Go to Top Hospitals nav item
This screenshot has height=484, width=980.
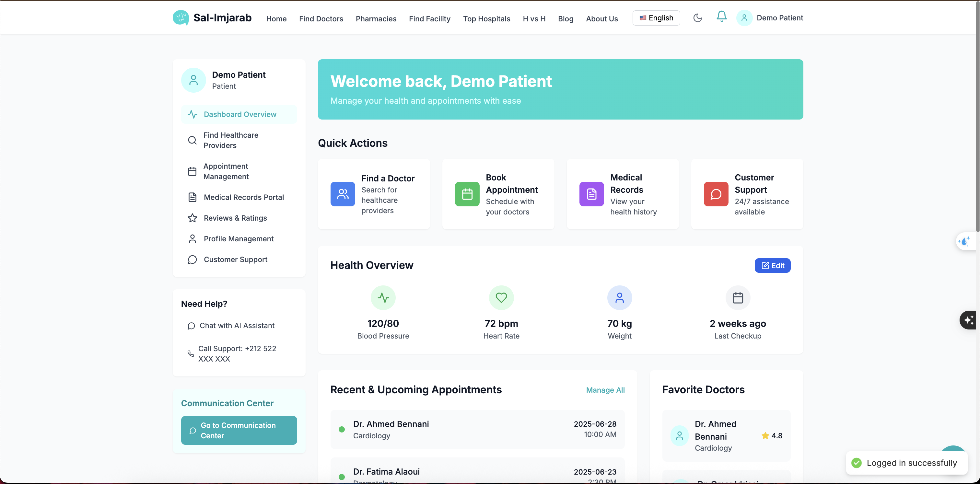(x=486, y=19)
